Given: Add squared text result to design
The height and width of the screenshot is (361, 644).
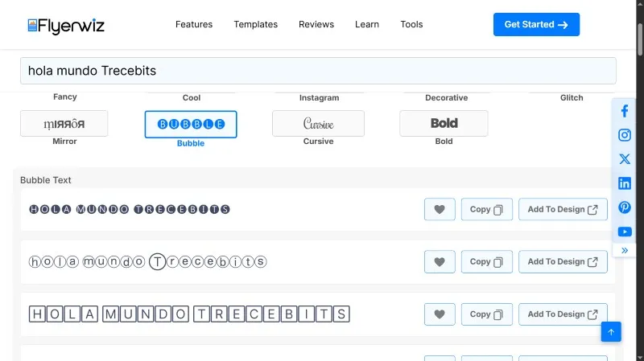Looking at the screenshot, I should pos(562,314).
